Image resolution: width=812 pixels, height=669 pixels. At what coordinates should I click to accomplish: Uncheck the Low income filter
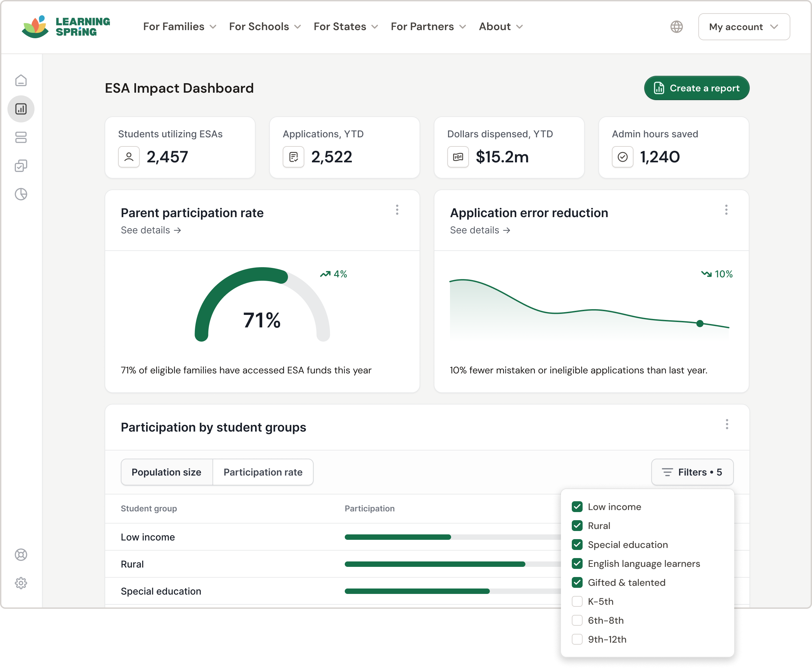[577, 507]
